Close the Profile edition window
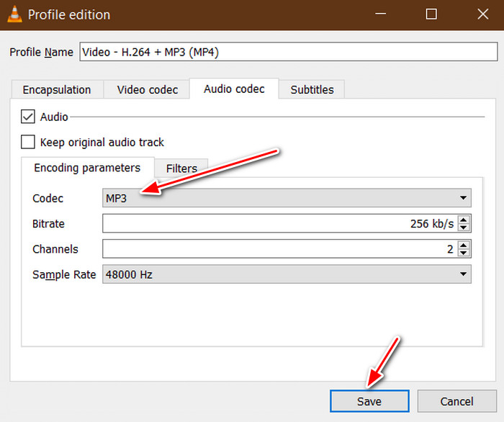504x422 pixels. (483, 14)
